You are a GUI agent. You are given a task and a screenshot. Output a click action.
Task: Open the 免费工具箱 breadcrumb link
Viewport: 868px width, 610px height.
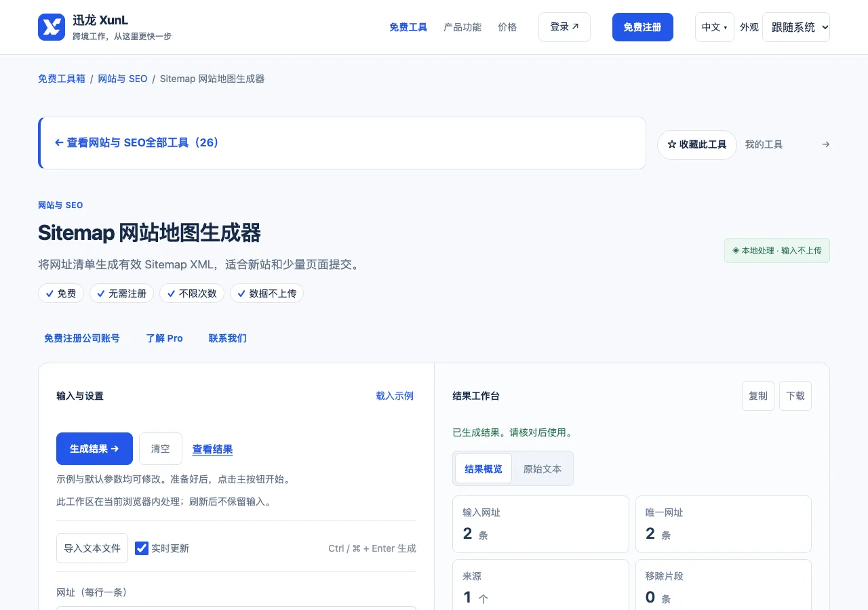(x=62, y=79)
